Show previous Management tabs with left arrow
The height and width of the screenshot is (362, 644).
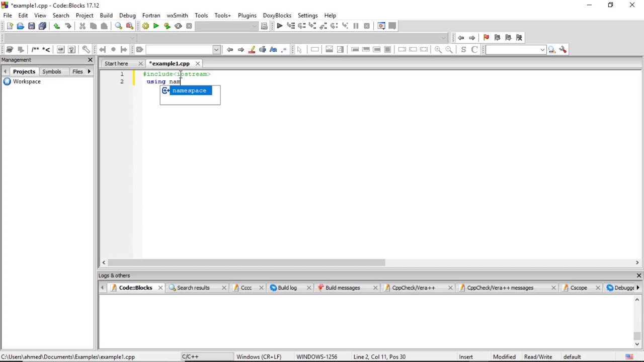[5, 71]
